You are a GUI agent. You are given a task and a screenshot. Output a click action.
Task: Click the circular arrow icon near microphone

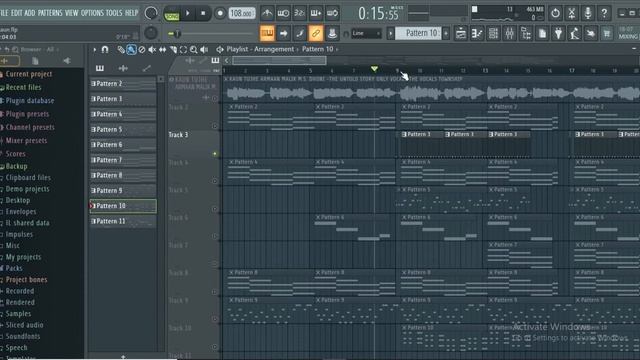point(555,13)
